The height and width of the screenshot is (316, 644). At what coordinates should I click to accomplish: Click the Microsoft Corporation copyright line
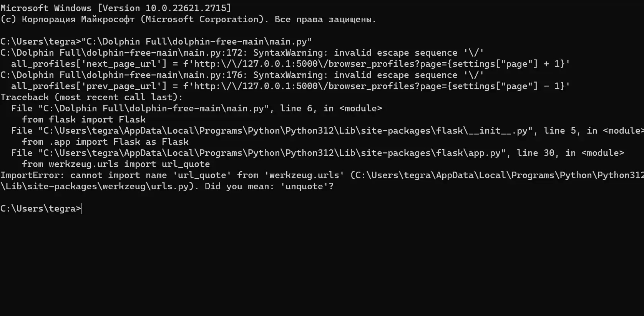pos(188,19)
